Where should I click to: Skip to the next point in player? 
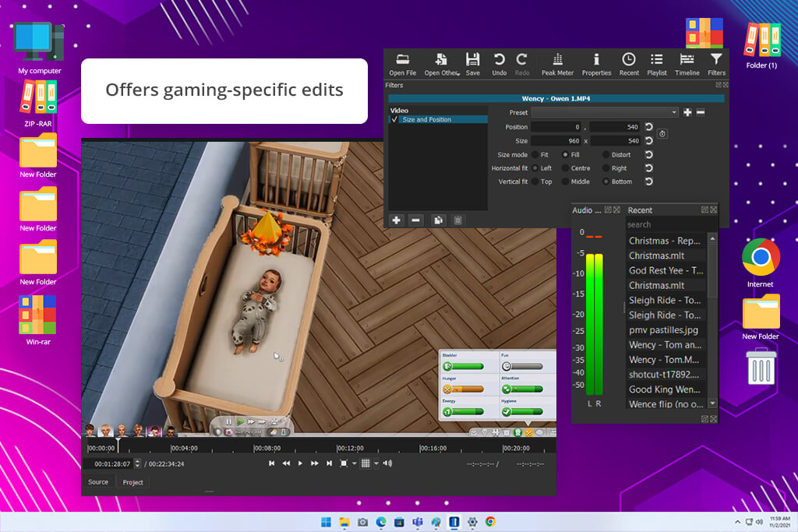330,463
